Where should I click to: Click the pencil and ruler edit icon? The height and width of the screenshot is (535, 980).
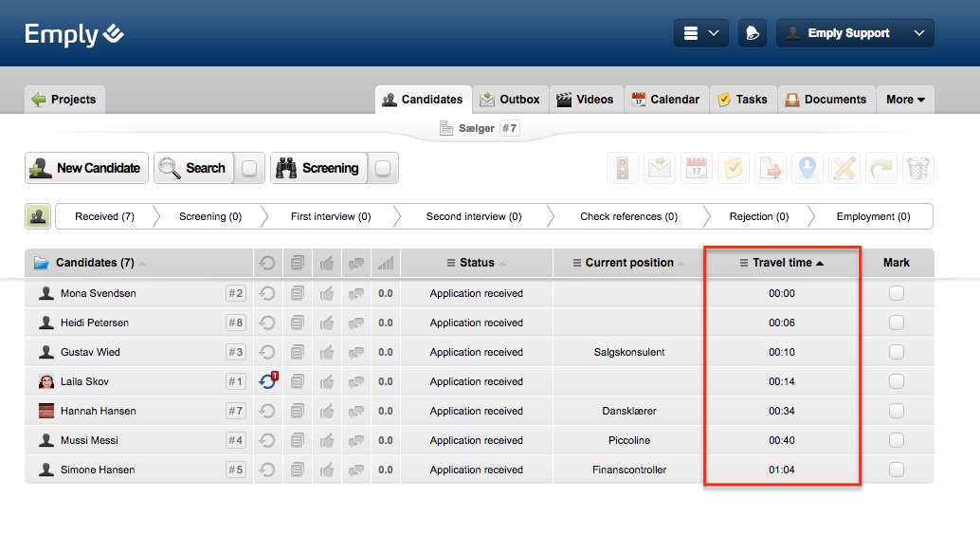tap(844, 168)
